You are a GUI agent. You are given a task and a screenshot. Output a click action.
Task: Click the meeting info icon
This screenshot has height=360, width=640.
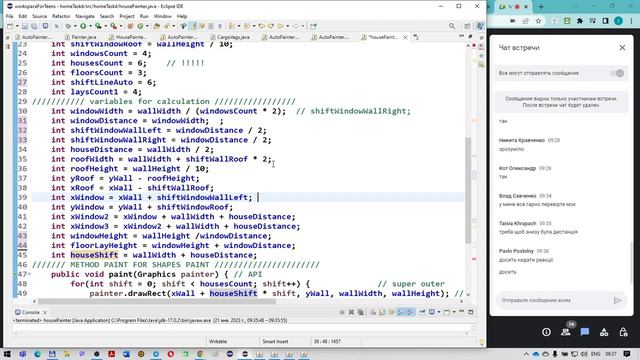(x=546, y=332)
